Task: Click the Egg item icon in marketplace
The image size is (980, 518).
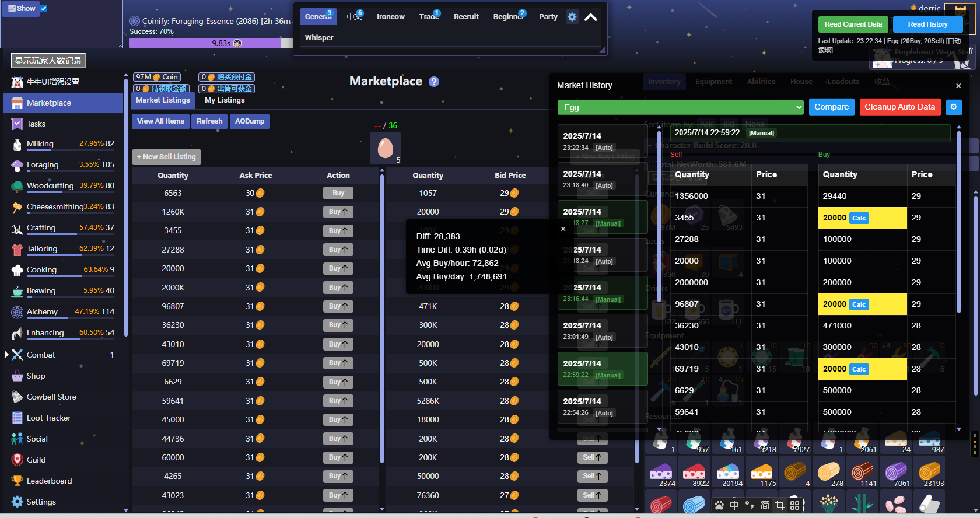Action: (x=386, y=148)
